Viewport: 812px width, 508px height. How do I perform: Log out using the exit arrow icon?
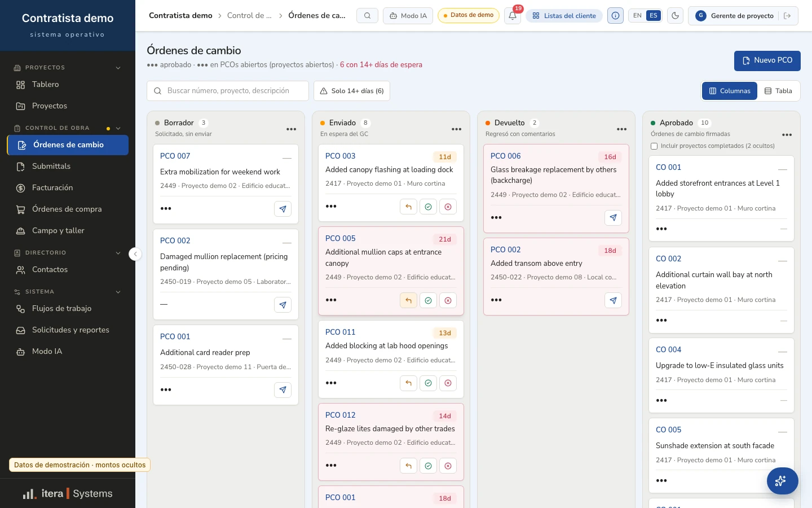click(x=787, y=16)
